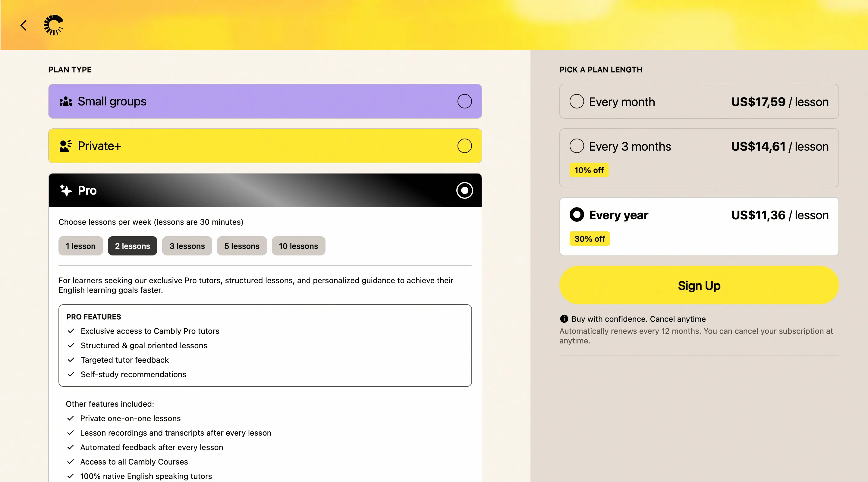Viewport: 868px width, 482px height.
Task: Click the Private+ label
Action: (99, 146)
